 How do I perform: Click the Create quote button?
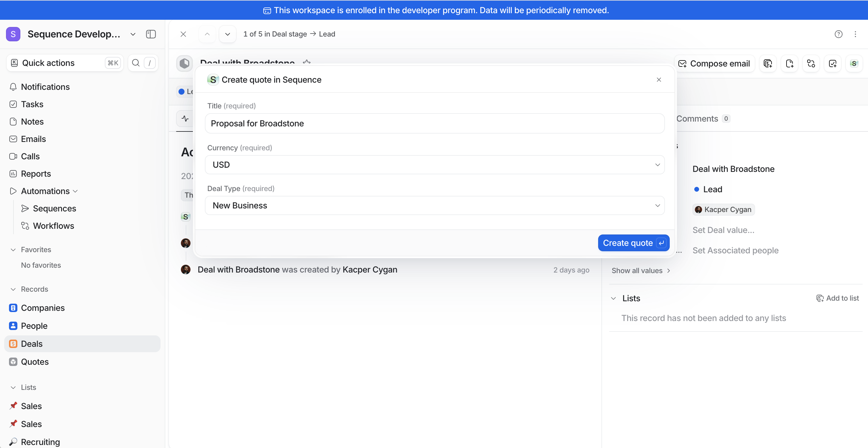[x=633, y=243]
